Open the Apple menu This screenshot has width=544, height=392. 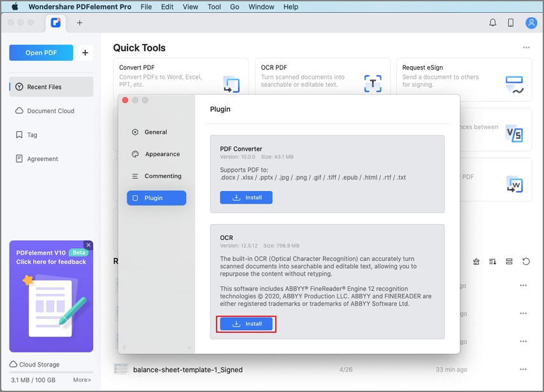15,6
